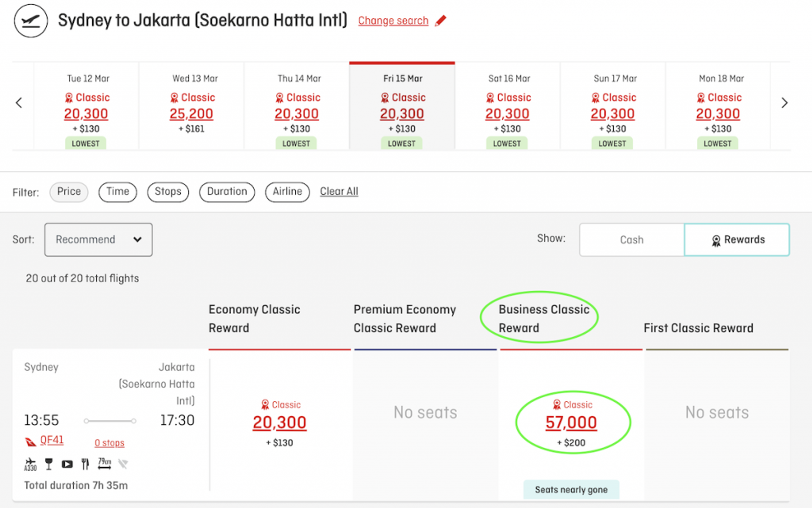Open the Airline filter options

coord(287,192)
